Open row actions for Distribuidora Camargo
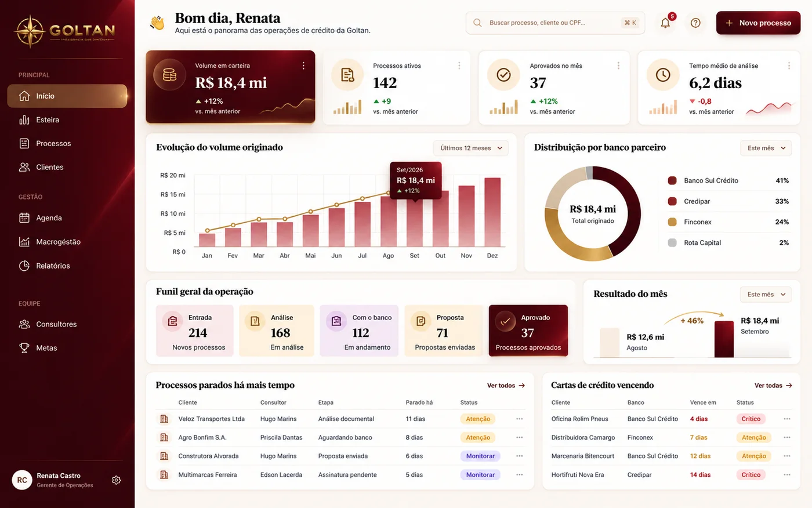Screen dimensions: 812x508 (787, 437)
